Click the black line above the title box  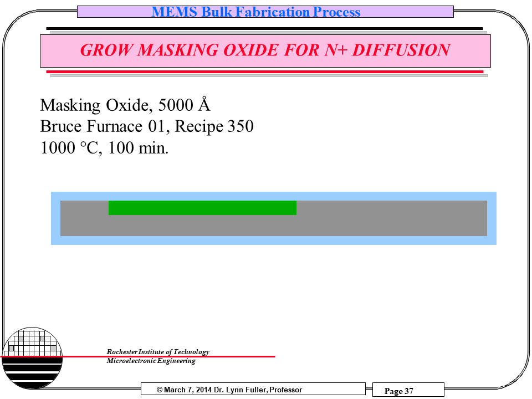pyautogui.click(x=264, y=28)
